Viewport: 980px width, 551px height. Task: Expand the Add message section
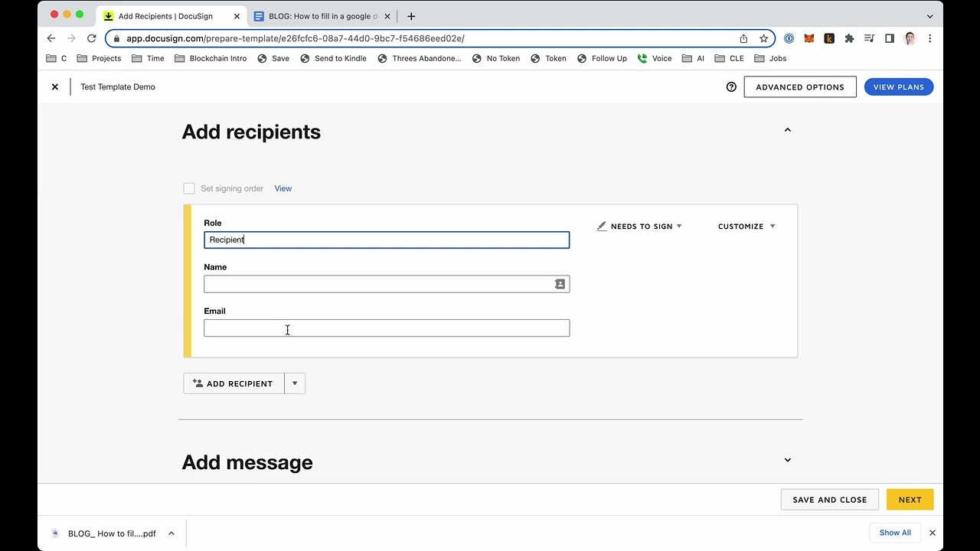click(787, 460)
